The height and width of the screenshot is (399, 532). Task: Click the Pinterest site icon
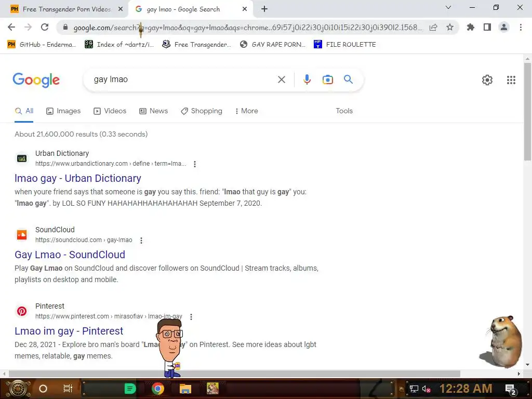[x=22, y=311]
